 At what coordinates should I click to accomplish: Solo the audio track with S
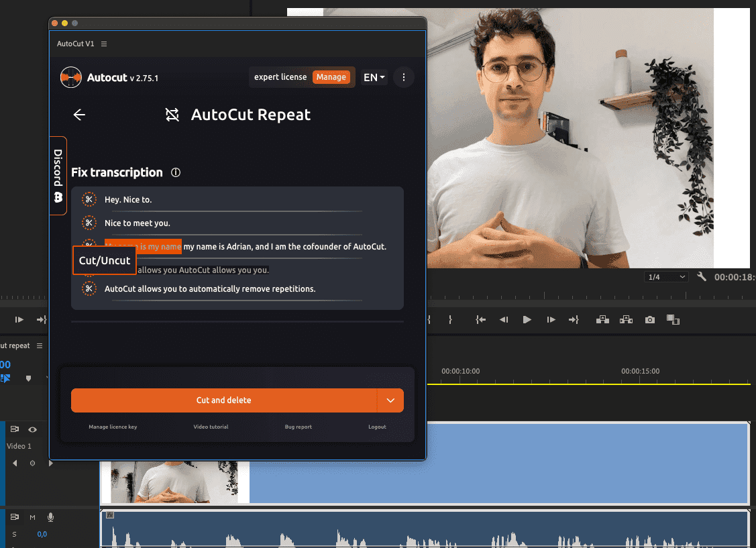pyautogui.click(x=15, y=534)
